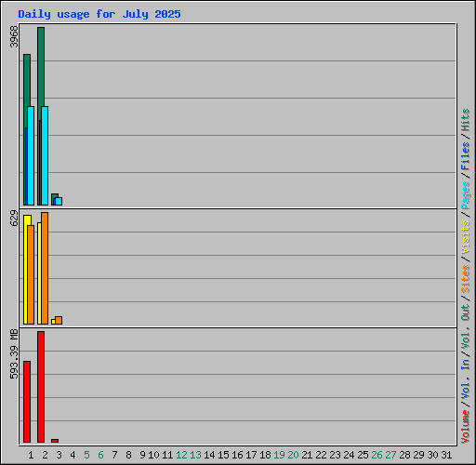Click the 3968 y-axis maximum label
The width and height of the screenshot is (476, 465).
(14, 36)
